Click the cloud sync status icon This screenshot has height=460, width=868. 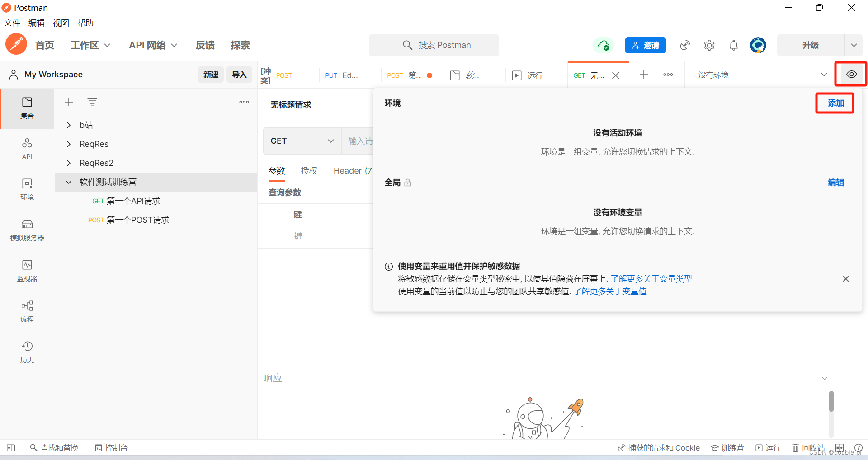pos(604,45)
